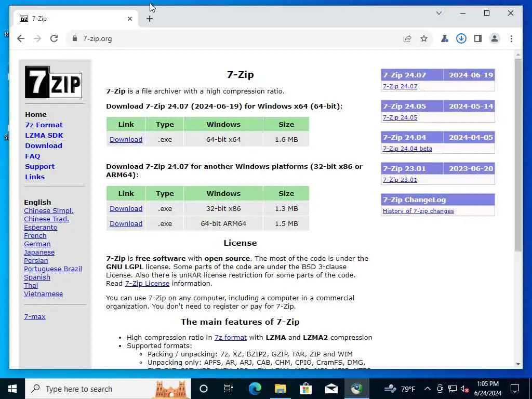Open the Download page in sidebar

[44, 146]
